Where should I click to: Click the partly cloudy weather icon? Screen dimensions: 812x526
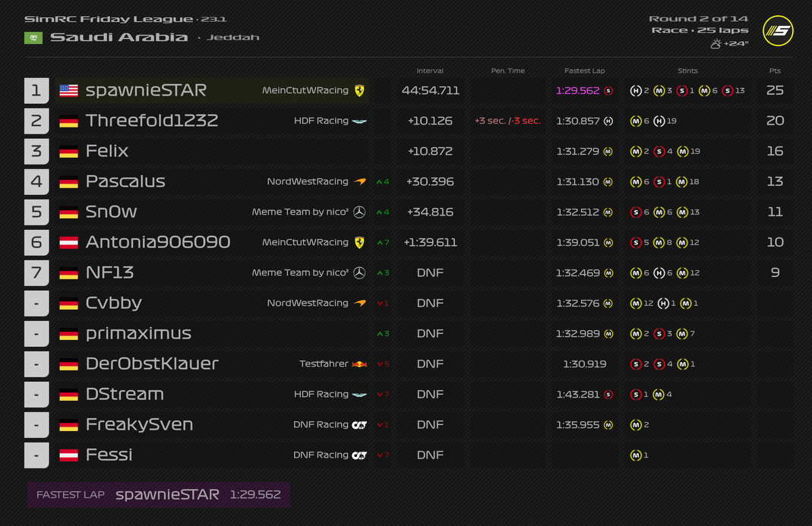click(x=715, y=44)
